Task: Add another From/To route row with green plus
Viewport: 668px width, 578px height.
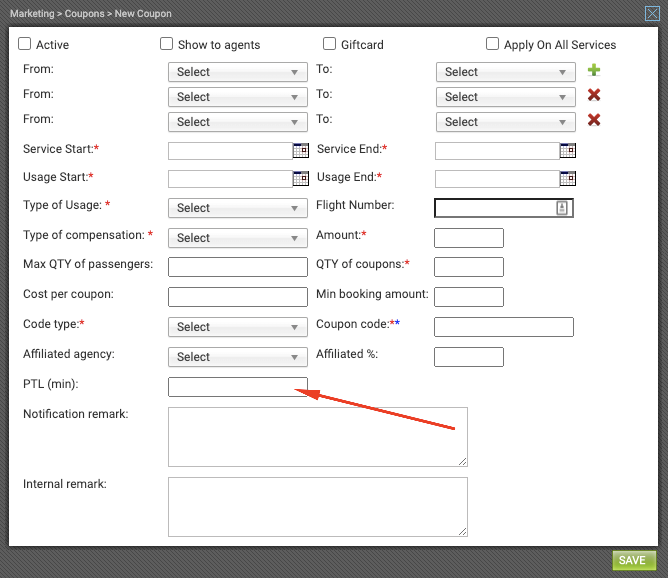Action: point(594,70)
